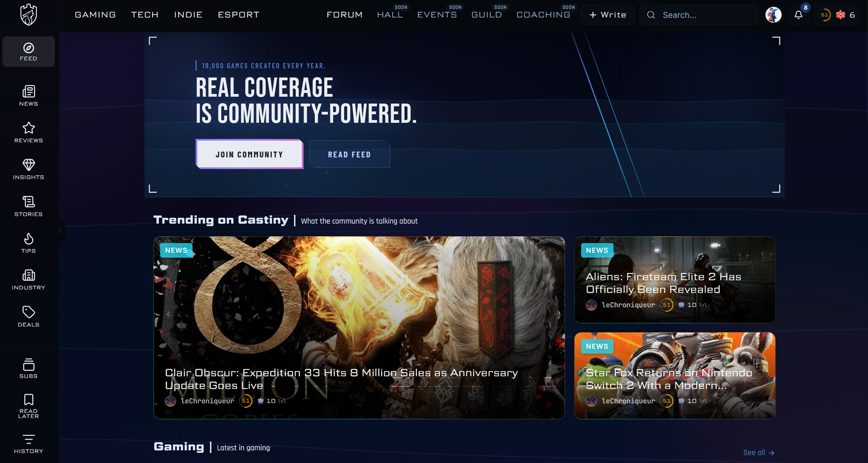Image resolution: width=868 pixels, height=463 pixels.
Task: Click the '10 lvl' badge on Star Fox card
Action: click(x=693, y=401)
